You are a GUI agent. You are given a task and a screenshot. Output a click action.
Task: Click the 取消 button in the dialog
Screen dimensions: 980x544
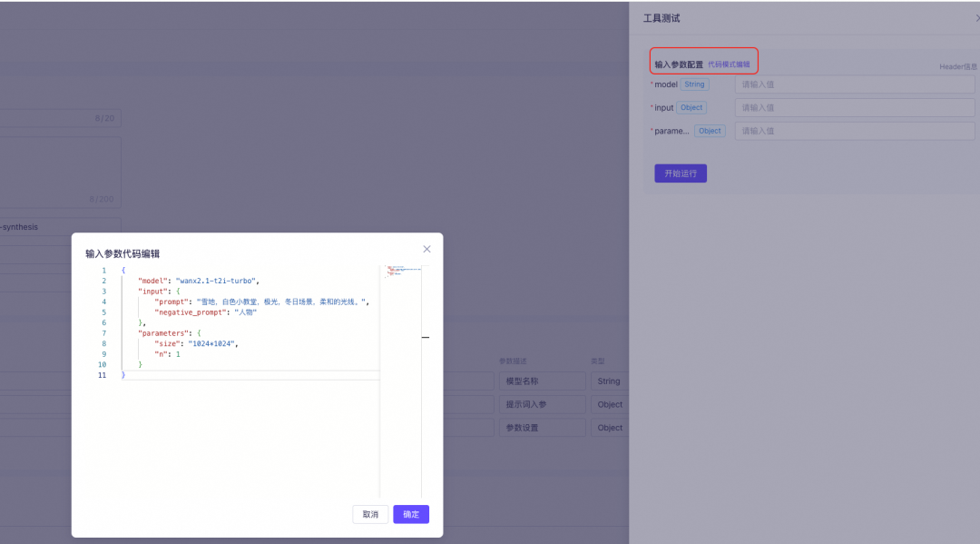click(370, 514)
